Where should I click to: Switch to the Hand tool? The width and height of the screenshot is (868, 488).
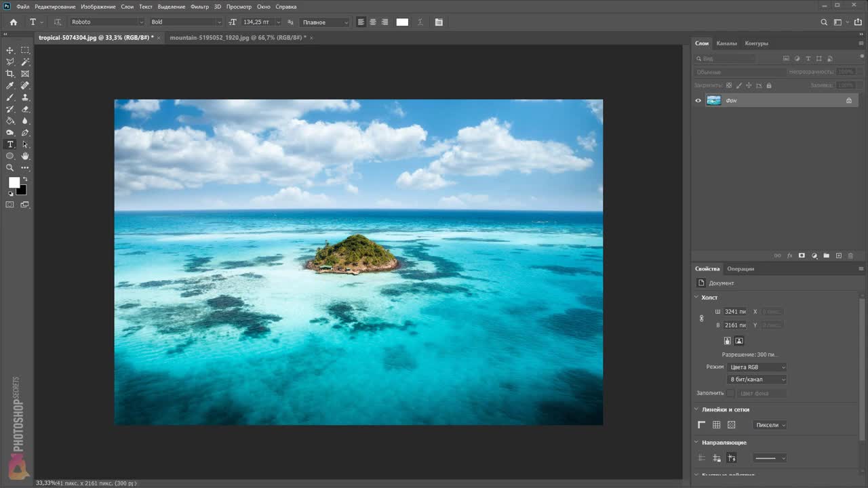25,156
